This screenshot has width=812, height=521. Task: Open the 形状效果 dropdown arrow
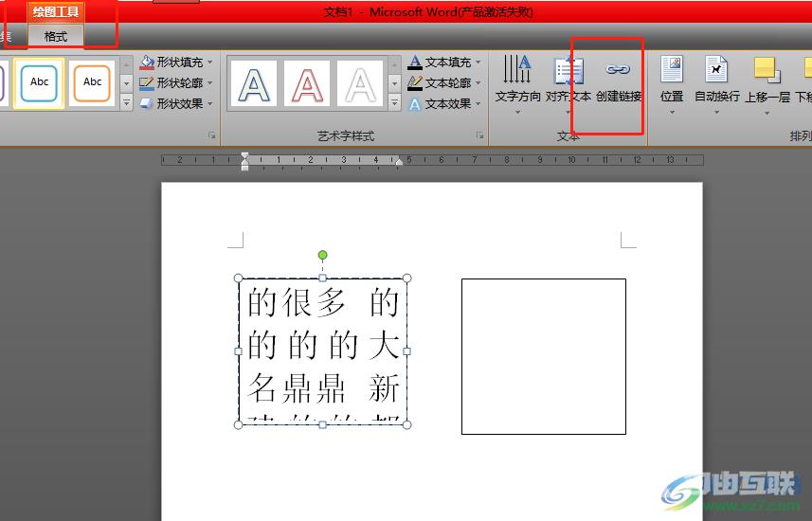click(x=210, y=103)
